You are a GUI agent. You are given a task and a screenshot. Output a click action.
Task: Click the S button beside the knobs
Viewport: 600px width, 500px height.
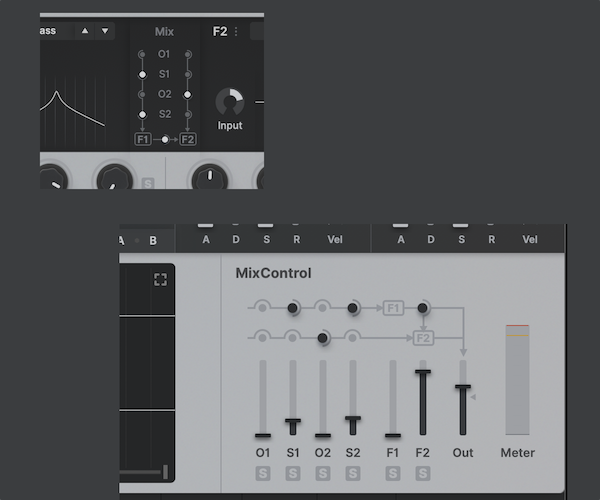tap(148, 183)
